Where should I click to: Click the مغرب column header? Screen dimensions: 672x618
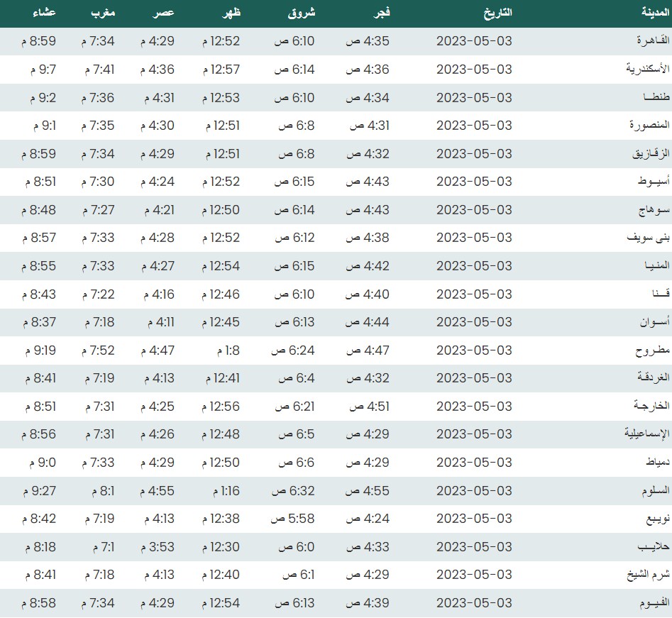[101, 13]
